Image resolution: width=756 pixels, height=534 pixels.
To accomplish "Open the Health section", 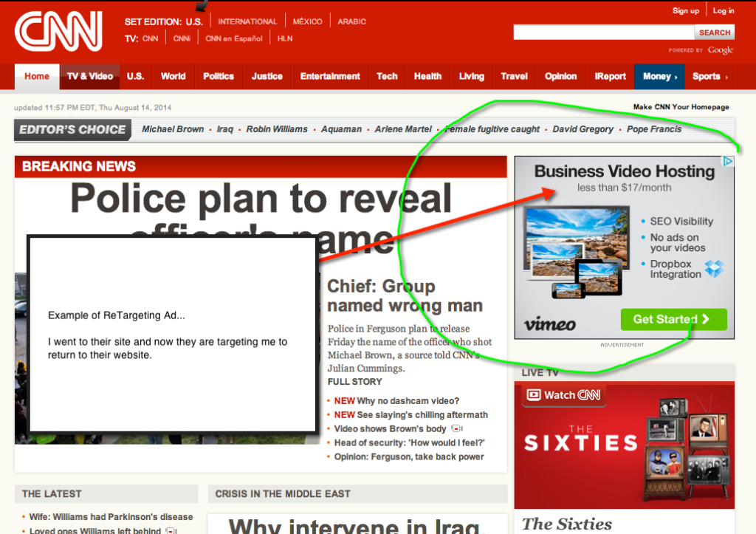I will coord(427,76).
